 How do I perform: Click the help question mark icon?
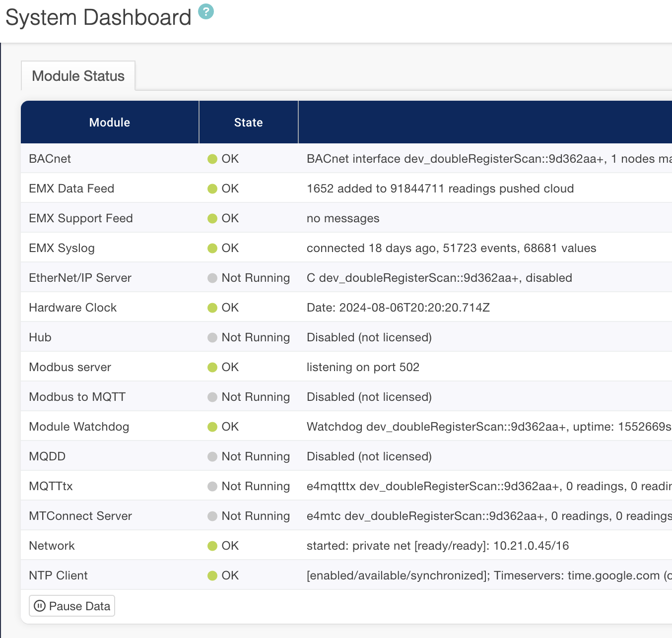click(206, 11)
